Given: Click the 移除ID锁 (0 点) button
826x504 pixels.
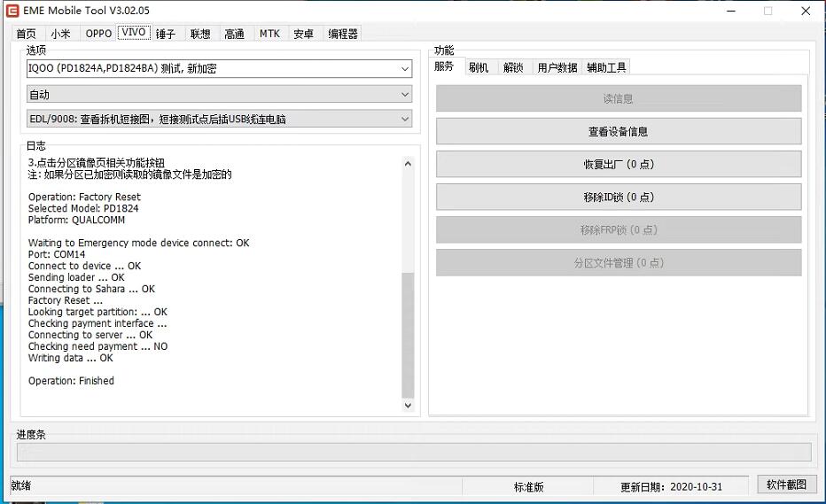Looking at the screenshot, I should coord(619,197).
